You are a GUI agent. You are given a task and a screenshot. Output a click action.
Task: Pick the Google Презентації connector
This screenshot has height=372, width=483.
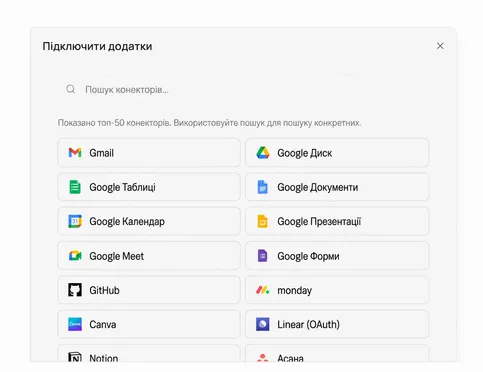click(337, 221)
